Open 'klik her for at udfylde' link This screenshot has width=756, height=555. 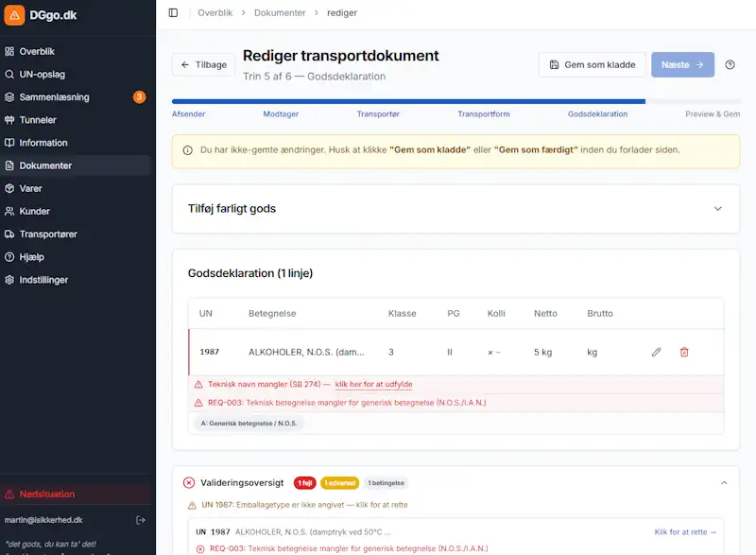point(372,384)
